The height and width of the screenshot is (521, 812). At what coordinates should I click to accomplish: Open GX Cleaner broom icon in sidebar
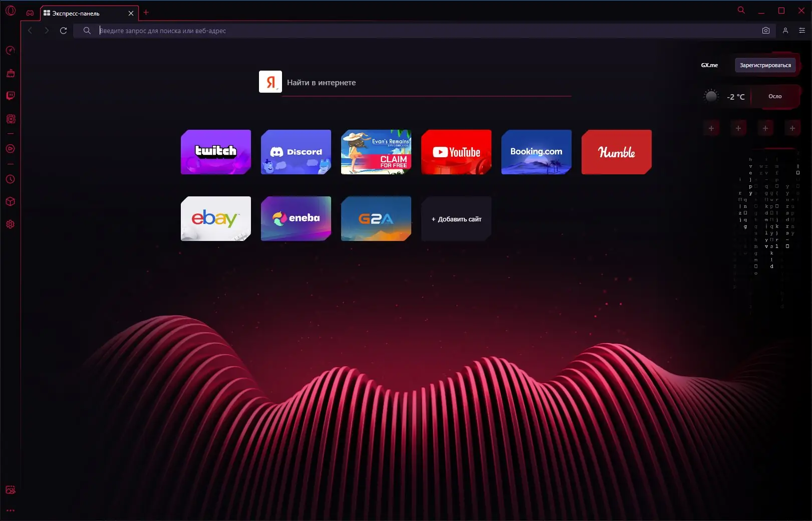click(x=11, y=73)
